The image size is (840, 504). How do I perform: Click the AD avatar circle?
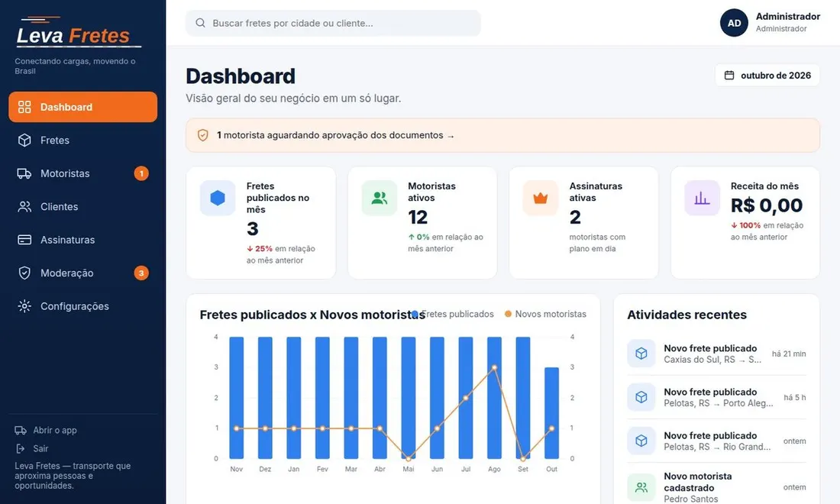734,22
